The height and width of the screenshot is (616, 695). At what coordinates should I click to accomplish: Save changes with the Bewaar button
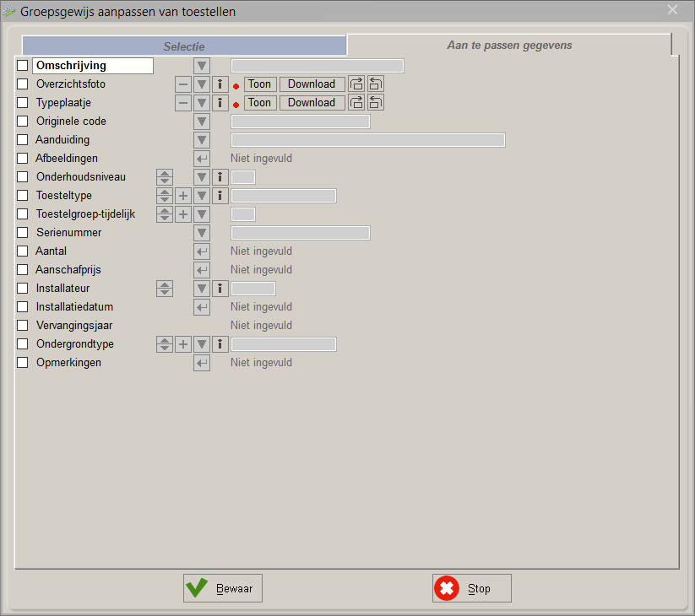(223, 588)
